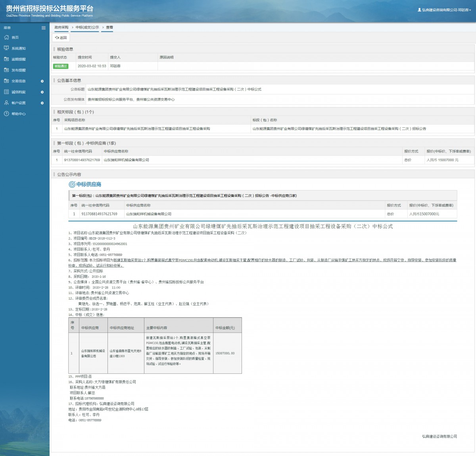Click the 诚信档案 list icon

6,92
